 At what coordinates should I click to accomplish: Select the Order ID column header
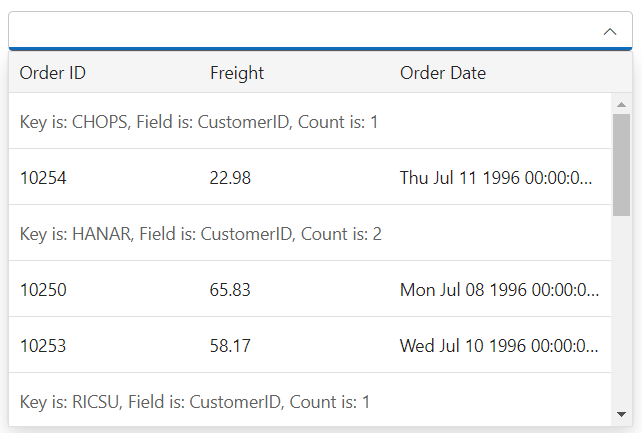tap(52, 73)
